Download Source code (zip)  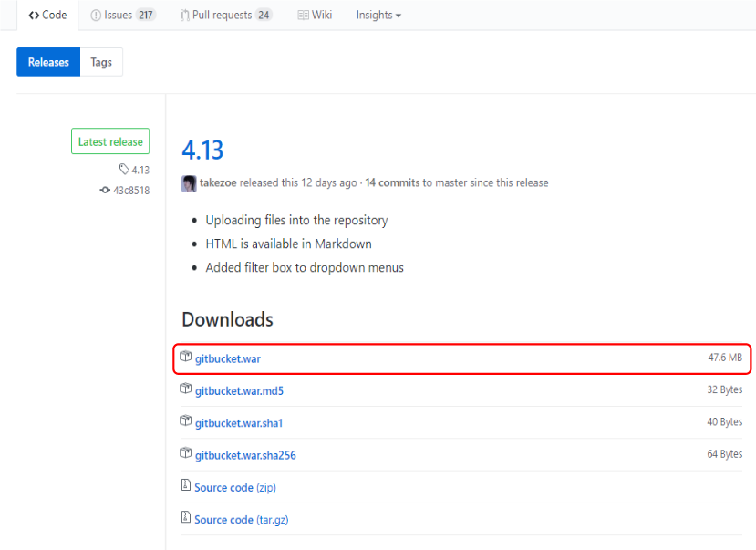(235, 488)
